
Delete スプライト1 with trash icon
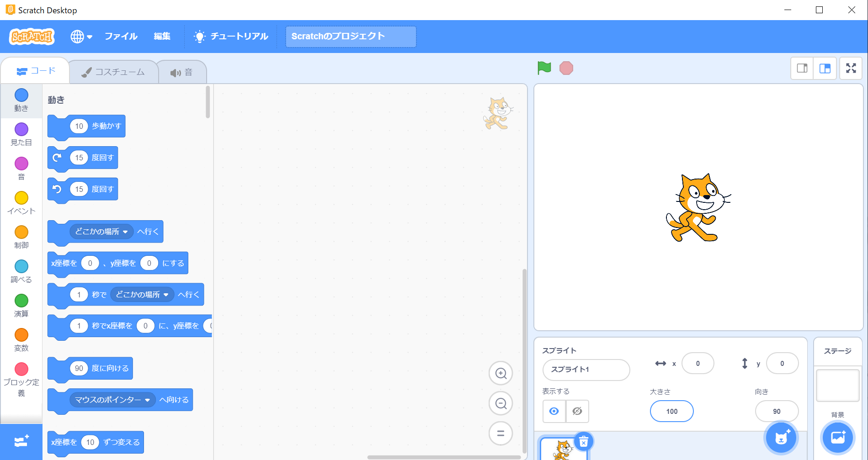(583, 442)
